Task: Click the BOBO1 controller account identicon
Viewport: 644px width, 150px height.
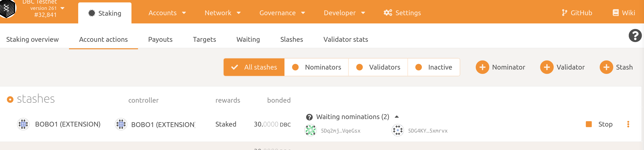Action: (121, 124)
